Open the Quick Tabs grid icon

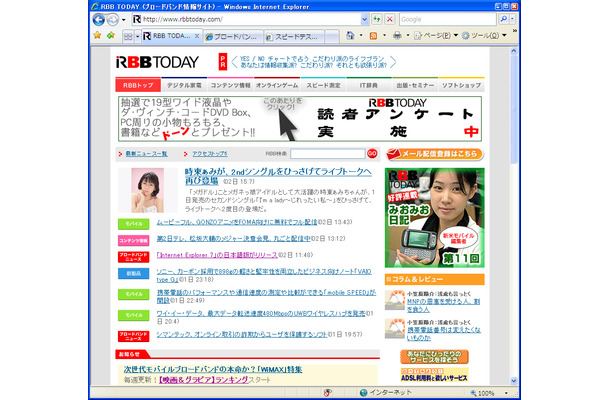click(128, 37)
